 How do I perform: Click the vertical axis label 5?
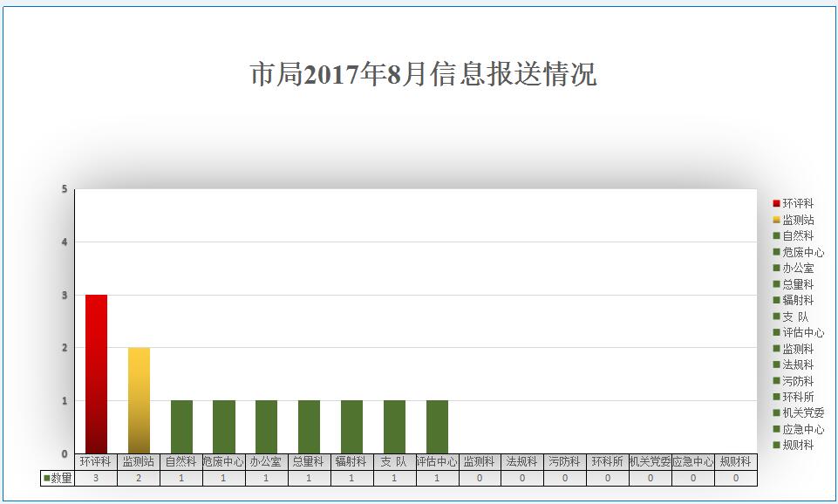(65, 189)
